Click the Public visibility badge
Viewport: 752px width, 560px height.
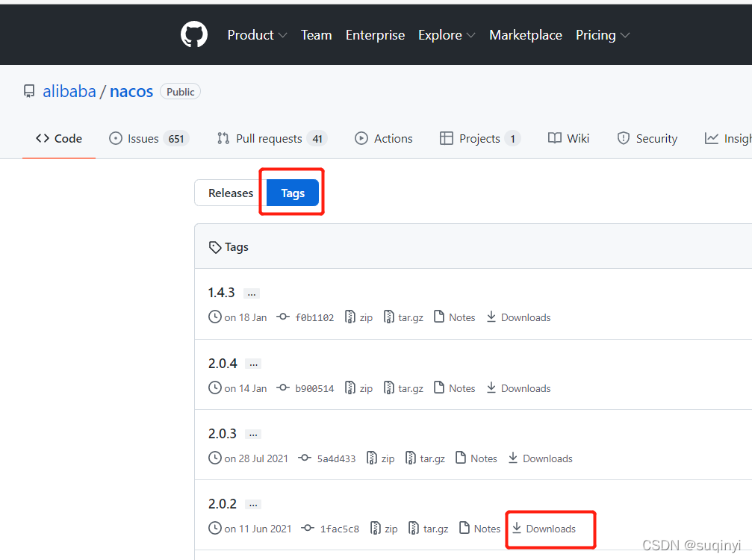pyautogui.click(x=180, y=92)
